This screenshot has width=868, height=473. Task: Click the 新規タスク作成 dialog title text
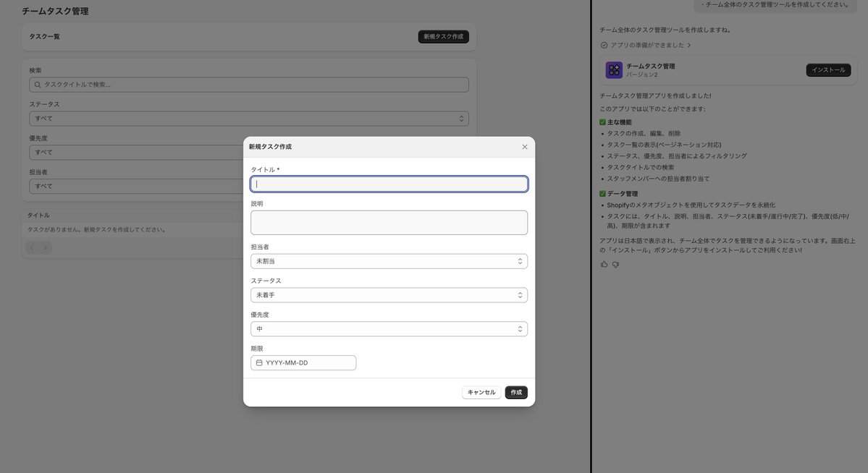click(x=270, y=147)
